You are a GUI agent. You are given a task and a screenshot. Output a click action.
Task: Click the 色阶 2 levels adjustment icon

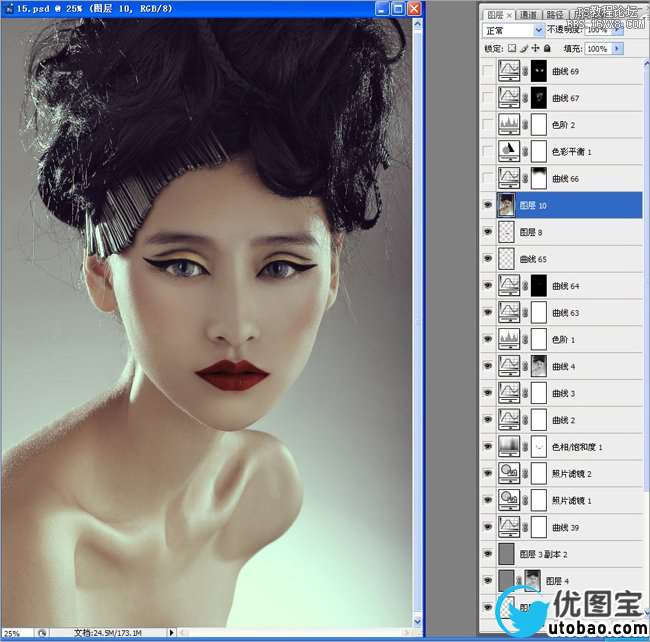(x=509, y=125)
